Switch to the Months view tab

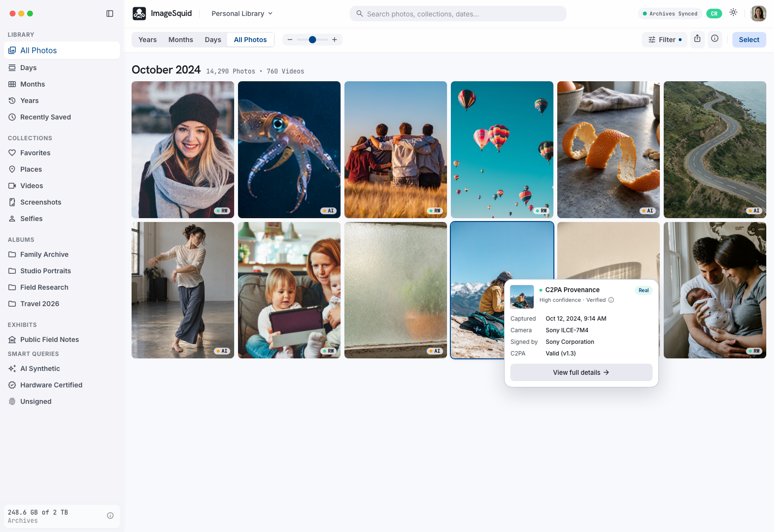tap(180, 40)
